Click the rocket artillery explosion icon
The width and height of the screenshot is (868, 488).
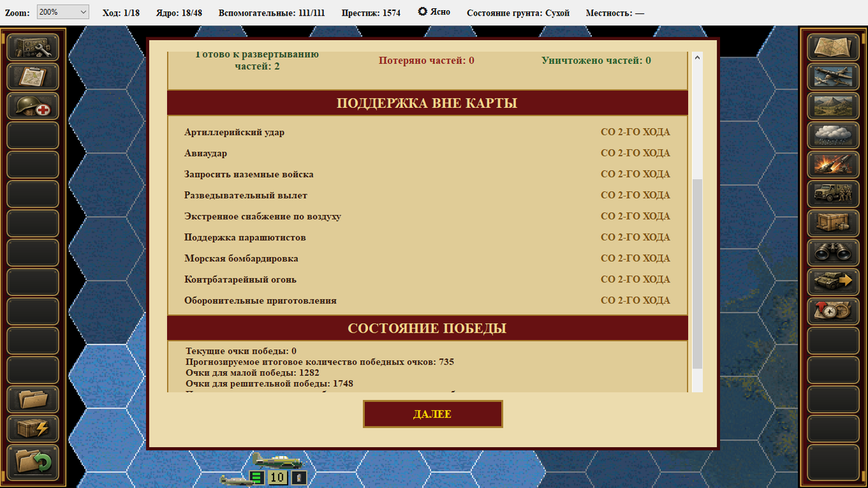pos(833,164)
